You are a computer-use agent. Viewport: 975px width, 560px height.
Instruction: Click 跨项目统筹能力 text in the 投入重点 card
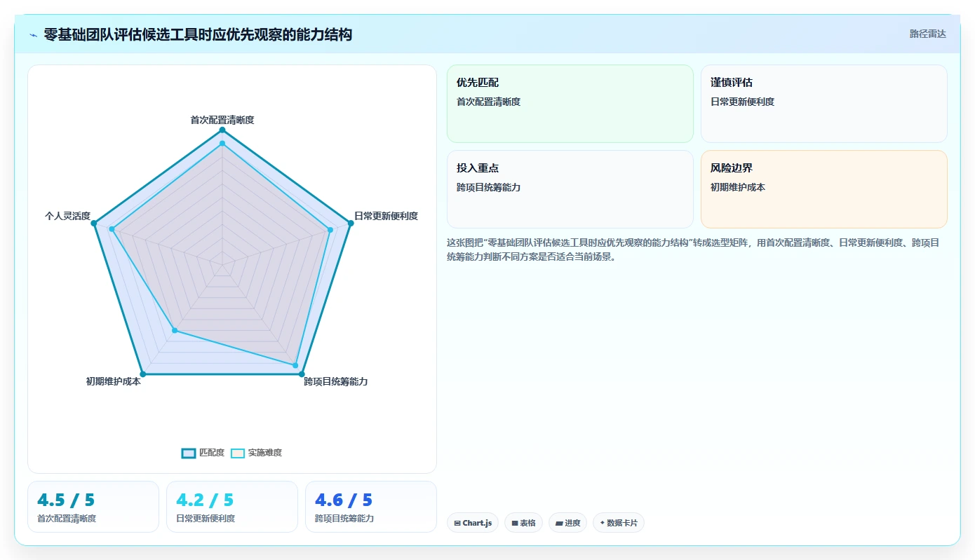coord(488,187)
